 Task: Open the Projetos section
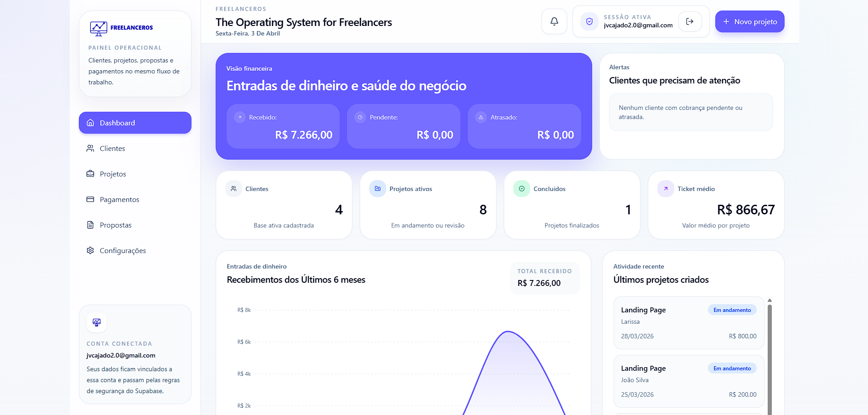[x=135, y=174]
